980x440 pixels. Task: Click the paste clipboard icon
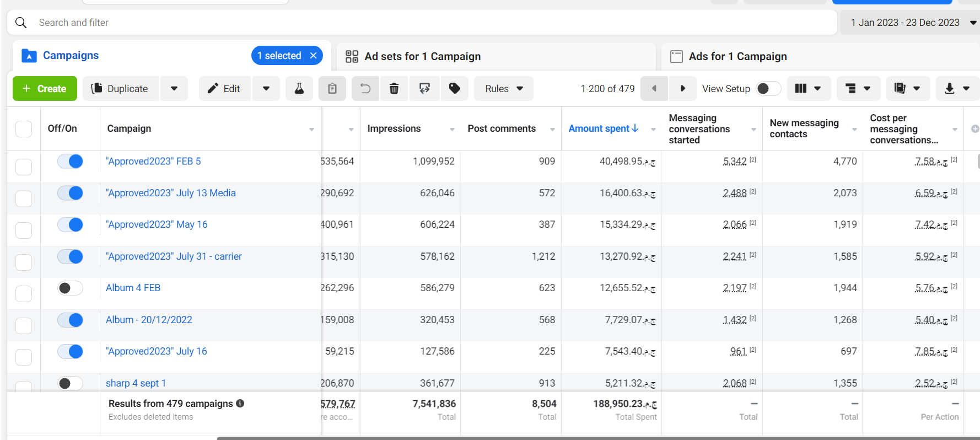pos(332,88)
